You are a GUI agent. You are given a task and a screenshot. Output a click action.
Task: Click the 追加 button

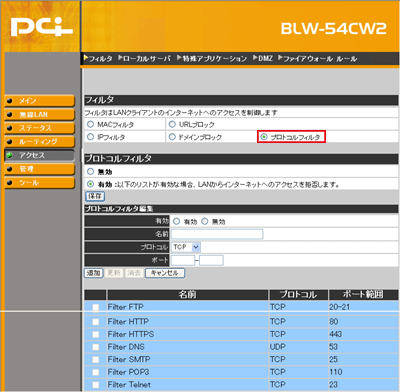tap(94, 273)
